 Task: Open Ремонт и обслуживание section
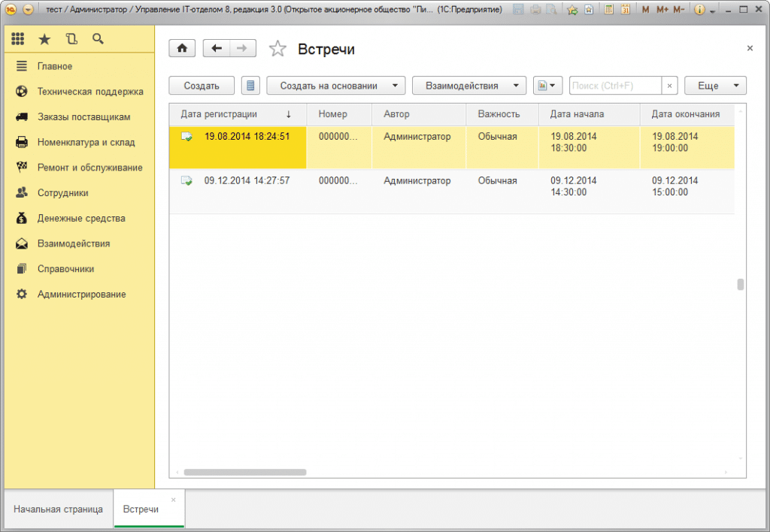click(x=90, y=168)
